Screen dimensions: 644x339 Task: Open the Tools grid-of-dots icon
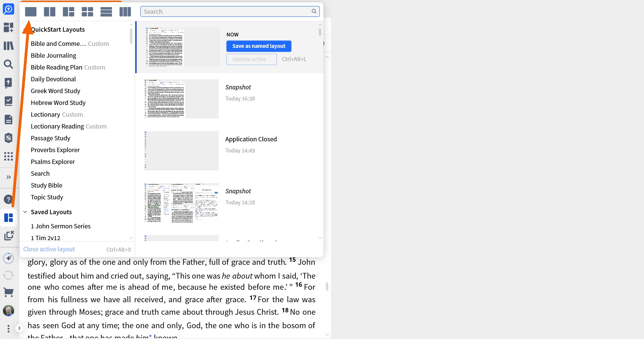[8, 156]
